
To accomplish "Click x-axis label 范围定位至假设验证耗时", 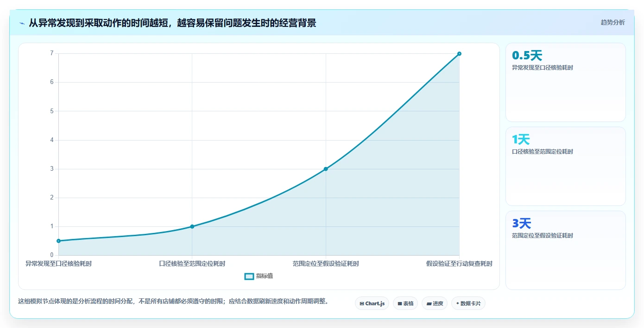I will pos(326,264).
